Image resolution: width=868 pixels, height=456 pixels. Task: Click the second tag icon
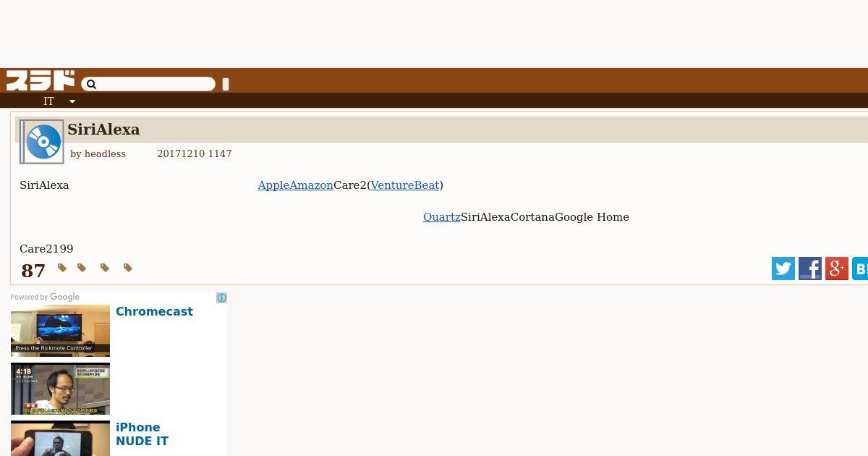point(82,268)
